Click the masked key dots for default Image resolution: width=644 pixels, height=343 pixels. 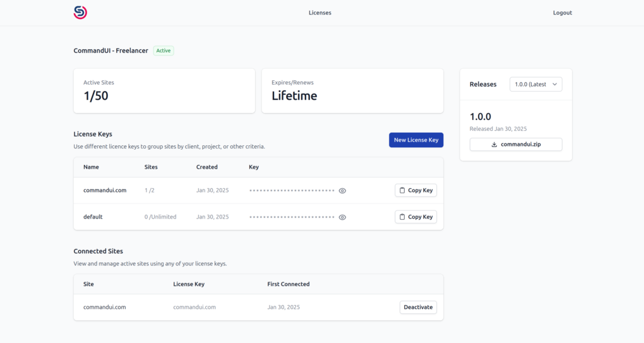(x=291, y=217)
